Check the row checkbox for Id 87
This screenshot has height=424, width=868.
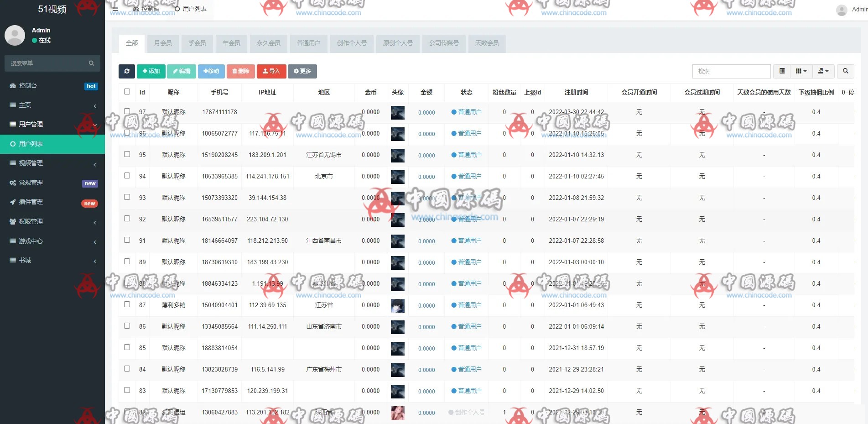pyautogui.click(x=127, y=304)
